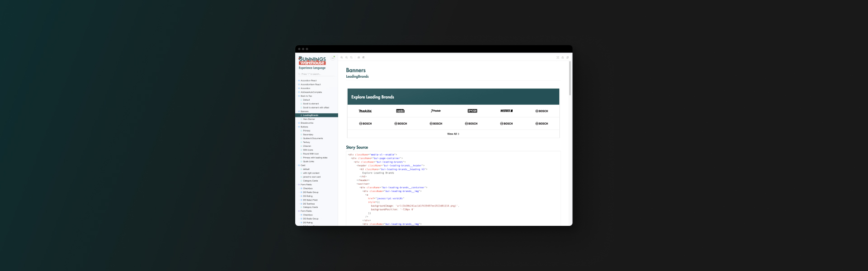Open Primary with loading state story
The image size is (868, 271).
click(x=315, y=158)
